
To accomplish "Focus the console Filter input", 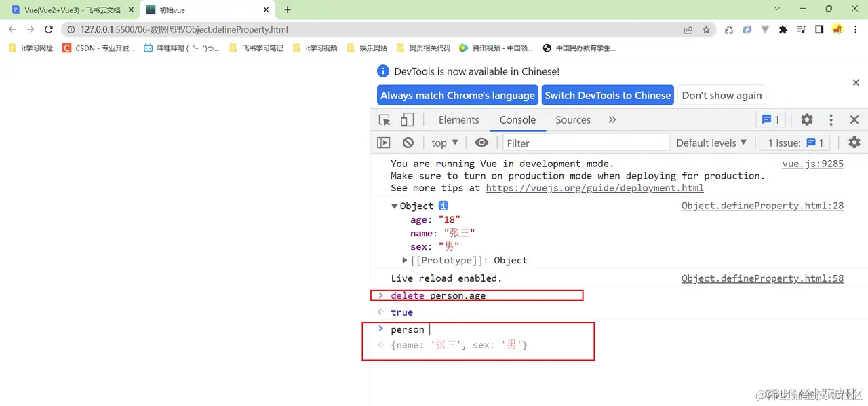I will click(586, 143).
